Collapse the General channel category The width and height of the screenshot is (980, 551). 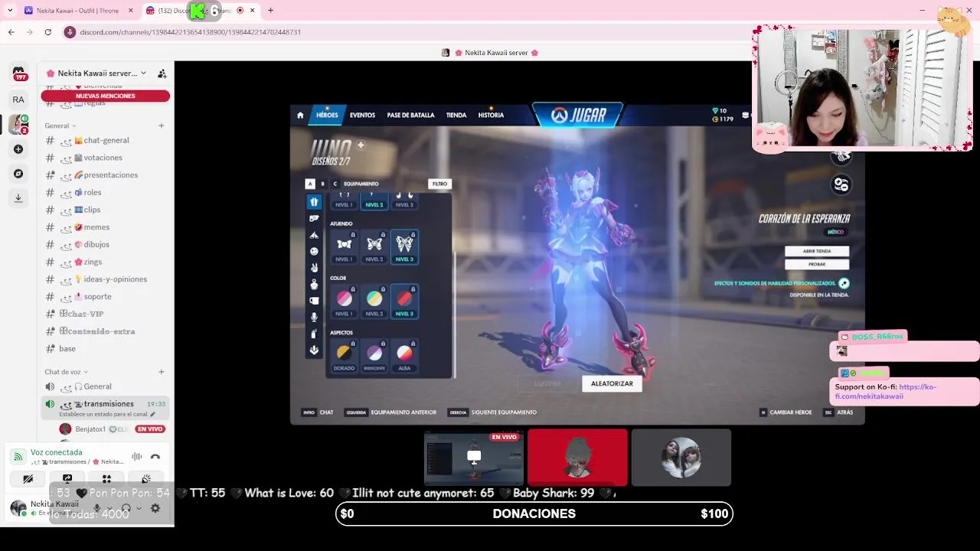[60, 126]
